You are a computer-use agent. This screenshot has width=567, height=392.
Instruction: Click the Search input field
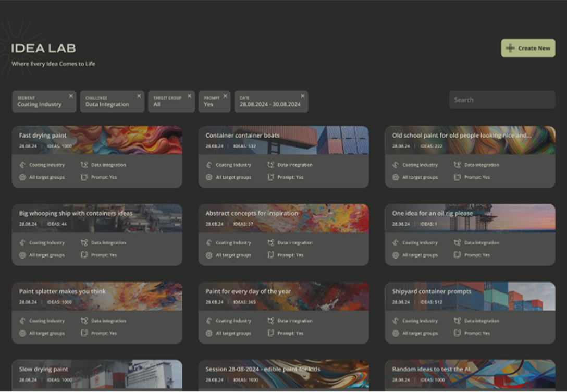(502, 100)
